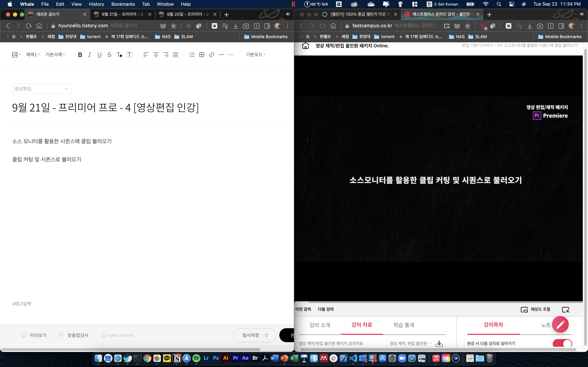Apply italic formatting in the editor toolbar
Screen dimensions: 588x367
(89, 55)
